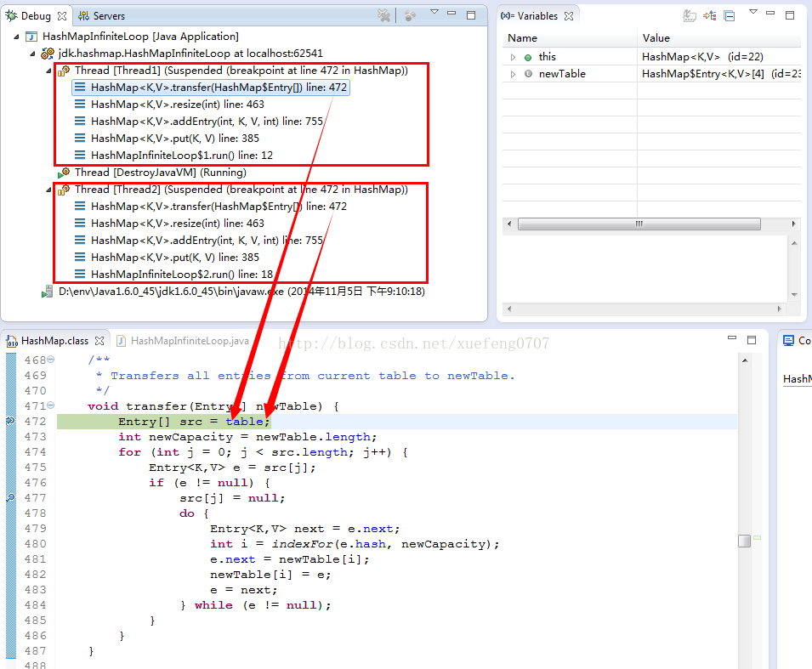This screenshot has height=669, width=812.
Task: Click the grayed thread-grouping icon in Debug toolbar
Action: click(410, 16)
